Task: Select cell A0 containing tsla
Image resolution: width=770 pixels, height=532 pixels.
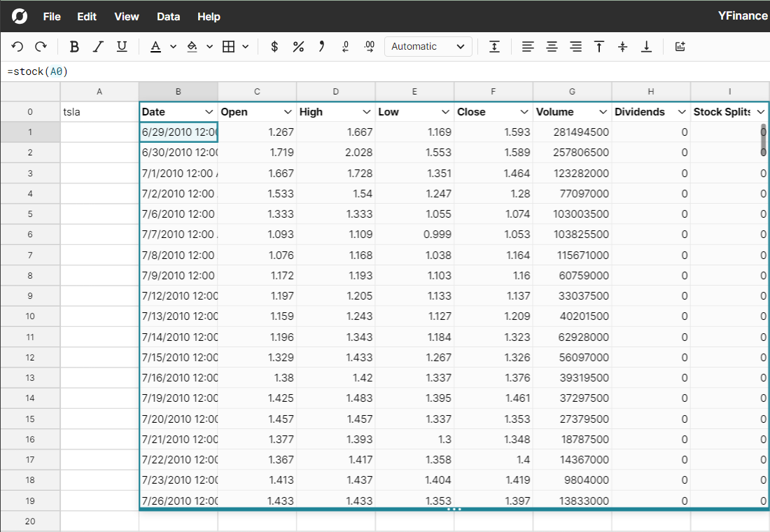Action: tap(99, 112)
